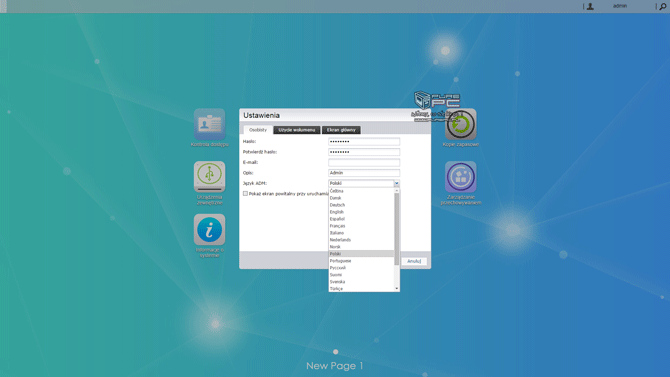
Task: Select Svenska from language list
Action: [361, 282]
